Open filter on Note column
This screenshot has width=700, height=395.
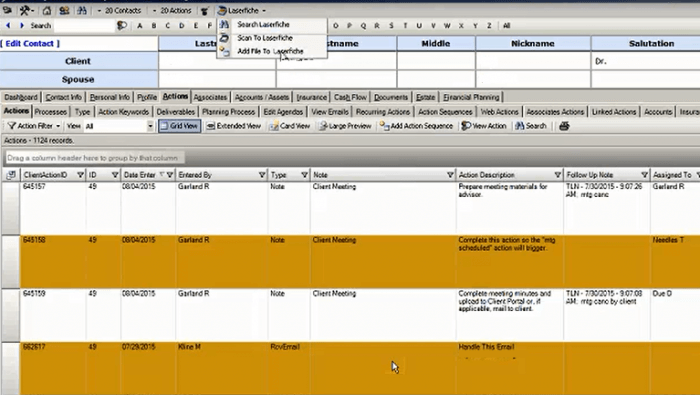pos(450,175)
